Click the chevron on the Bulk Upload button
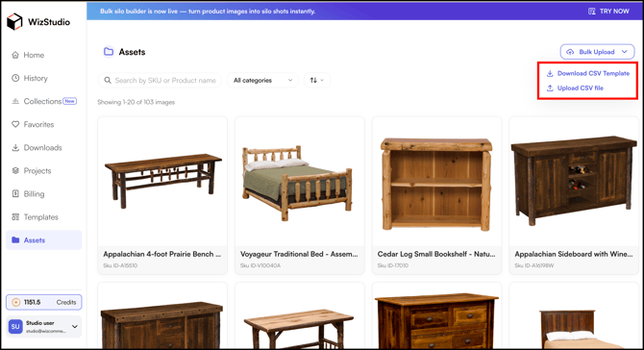 624,52
